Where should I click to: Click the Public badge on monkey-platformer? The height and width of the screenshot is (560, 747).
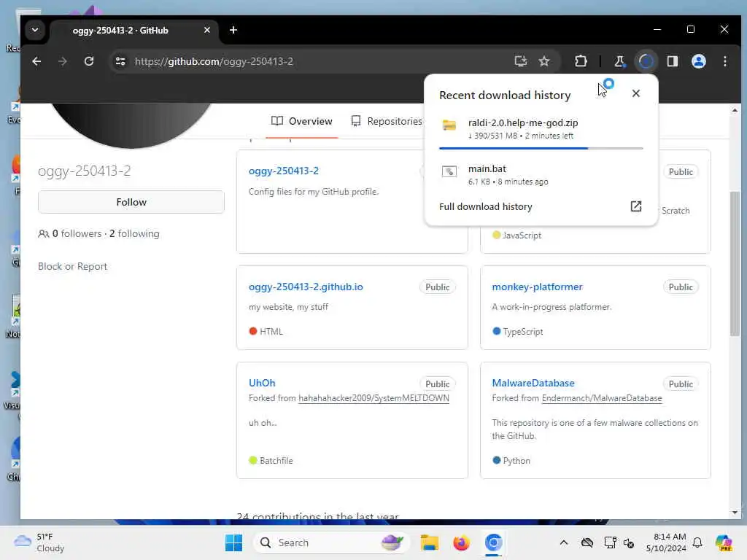click(x=681, y=287)
